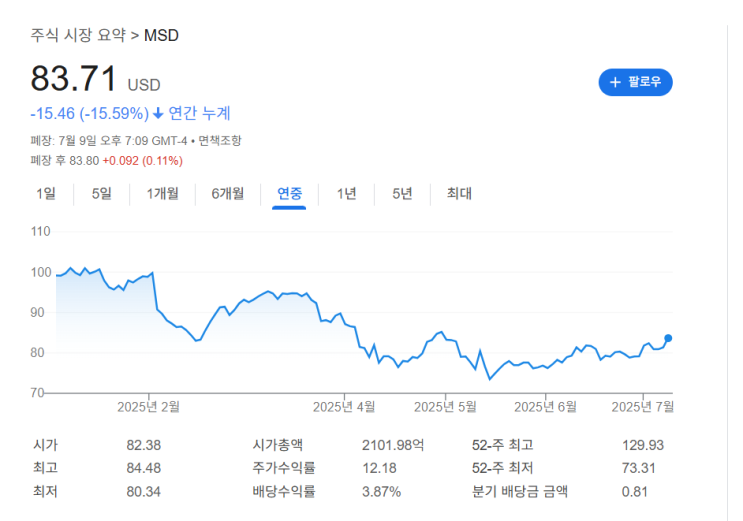Click the 팔로우 follow button
This screenshot has height=521, width=743.
[635, 82]
